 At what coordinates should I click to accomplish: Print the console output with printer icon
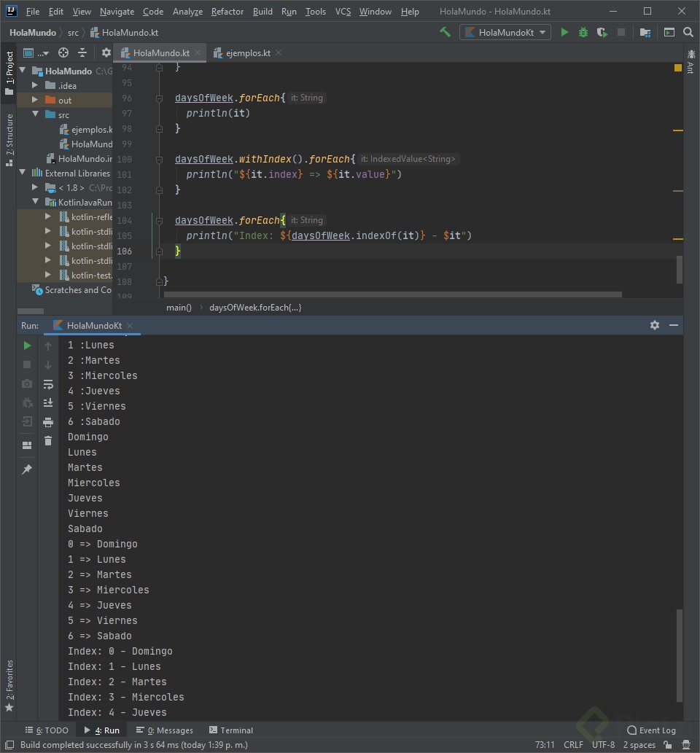pyautogui.click(x=48, y=422)
